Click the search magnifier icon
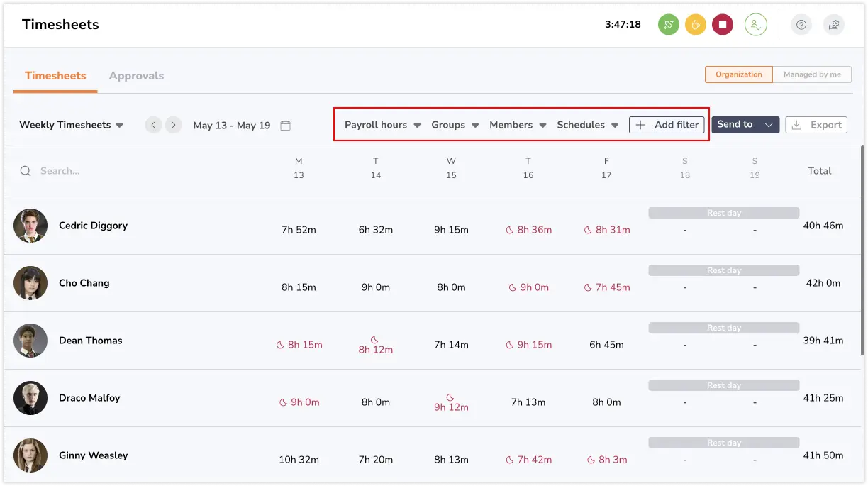This screenshot has height=486, width=868. coord(25,171)
